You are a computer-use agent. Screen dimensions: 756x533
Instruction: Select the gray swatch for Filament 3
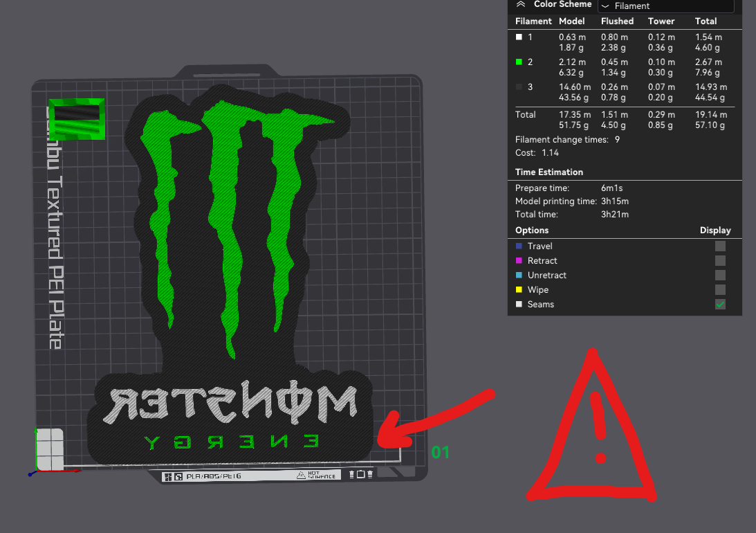coord(517,87)
